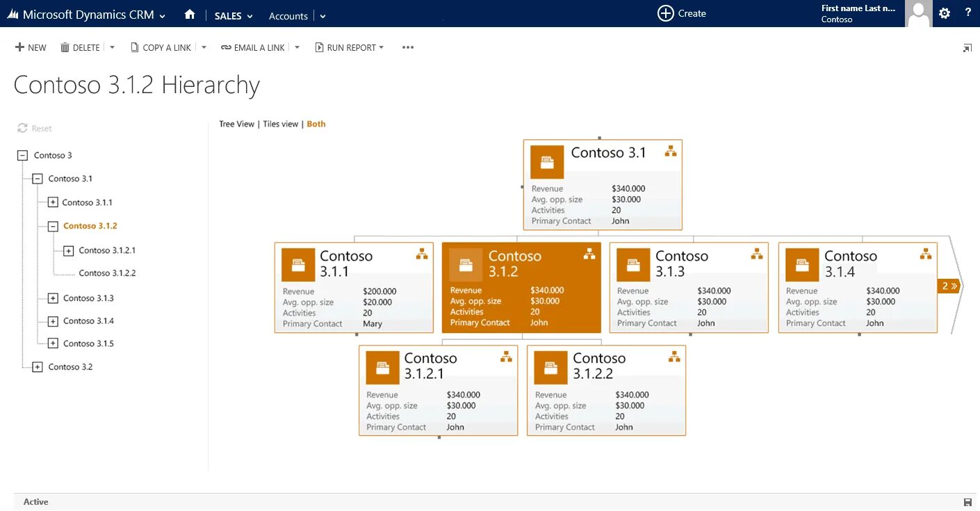This screenshot has height=511, width=980.
Task: Click the NEW command button
Action: tap(31, 47)
